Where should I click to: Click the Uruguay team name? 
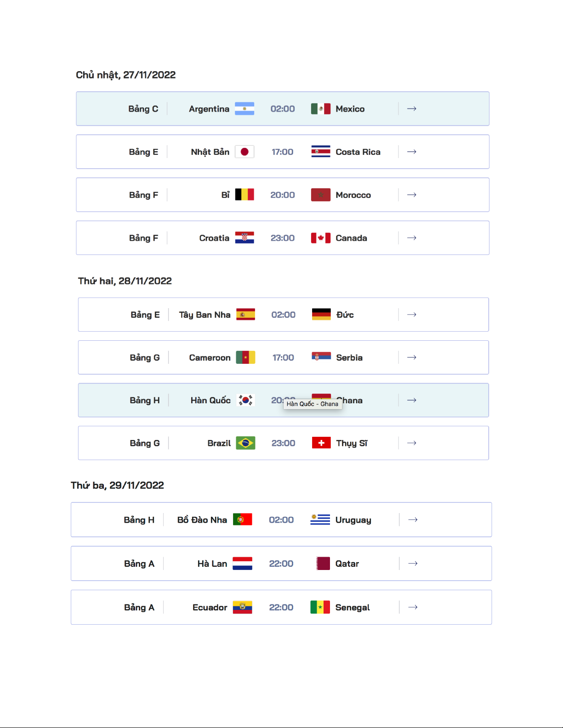(353, 520)
